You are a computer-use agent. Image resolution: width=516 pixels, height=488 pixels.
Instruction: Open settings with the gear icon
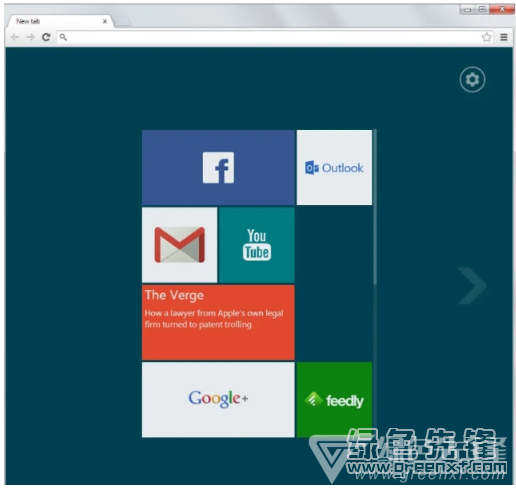click(x=472, y=80)
